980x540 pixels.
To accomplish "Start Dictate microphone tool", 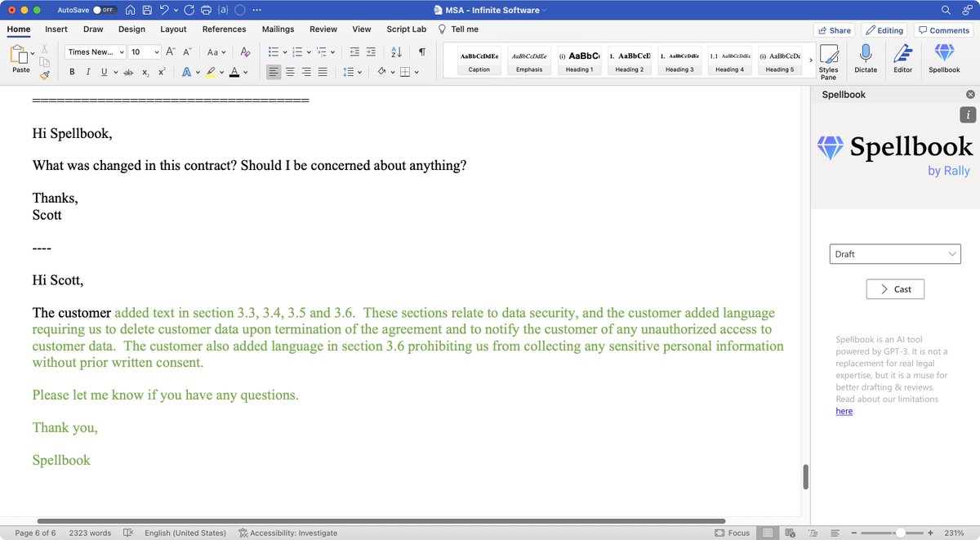I will click(866, 59).
